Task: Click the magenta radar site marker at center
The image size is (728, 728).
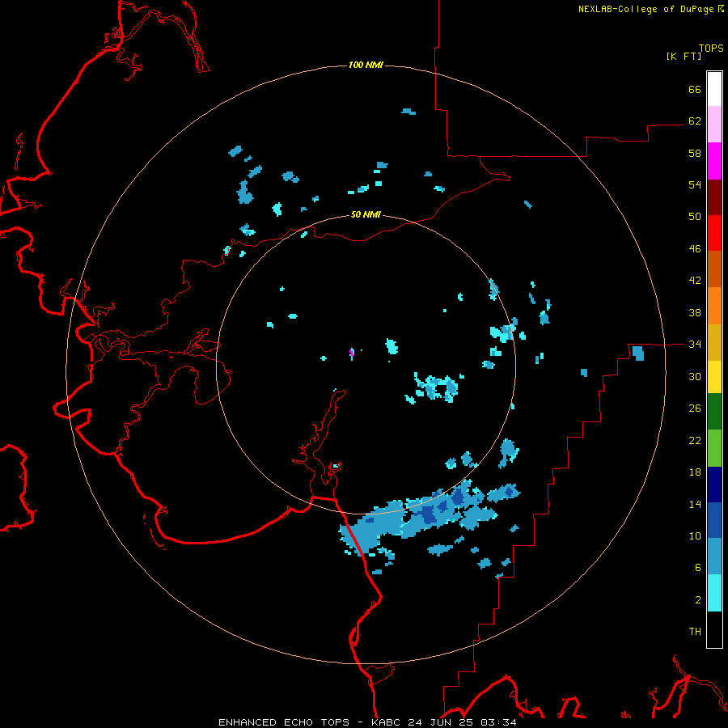Action: pyautogui.click(x=352, y=353)
